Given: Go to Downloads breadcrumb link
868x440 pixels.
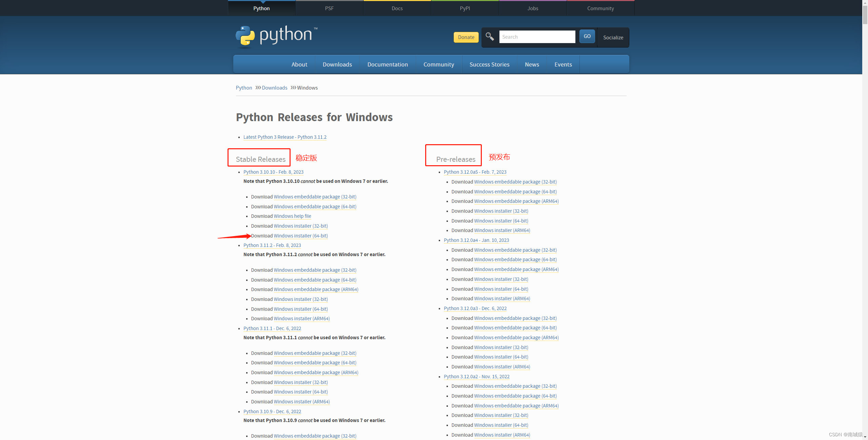Looking at the screenshot, I should [274, 88].
